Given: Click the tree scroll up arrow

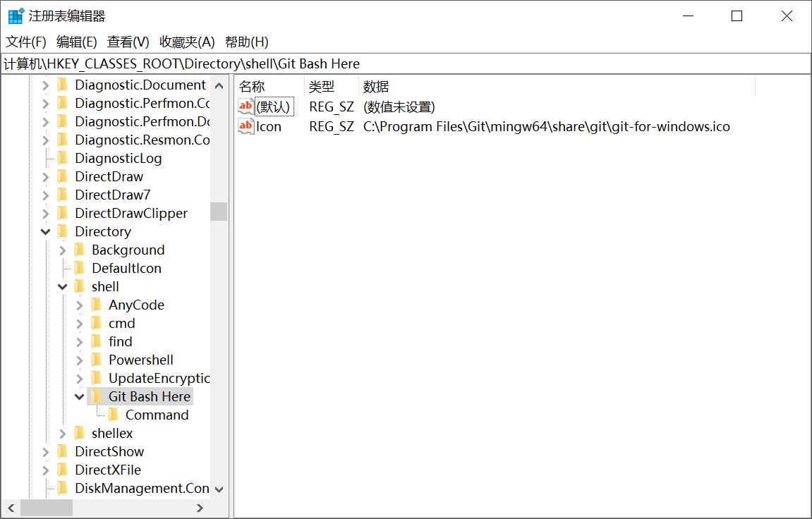Looking at the screenshot, I should (219, 86).
